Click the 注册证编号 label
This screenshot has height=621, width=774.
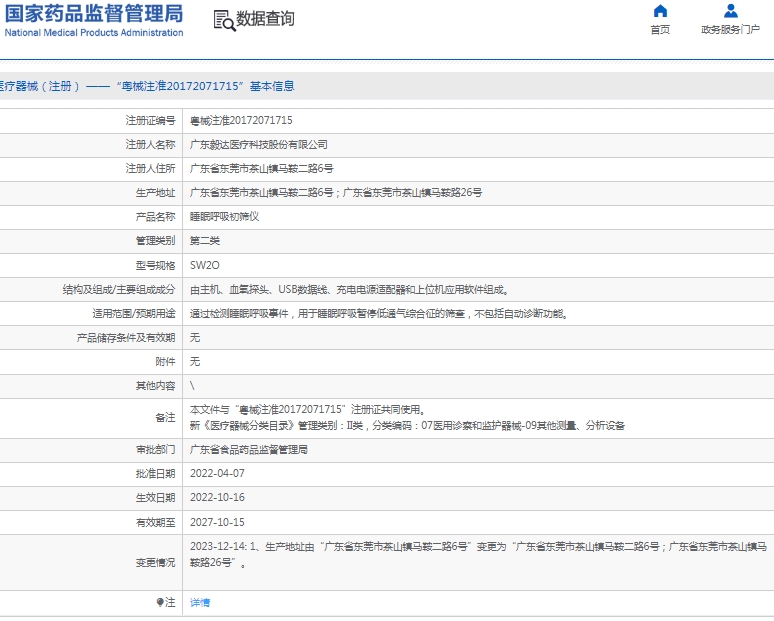[151, 120]
